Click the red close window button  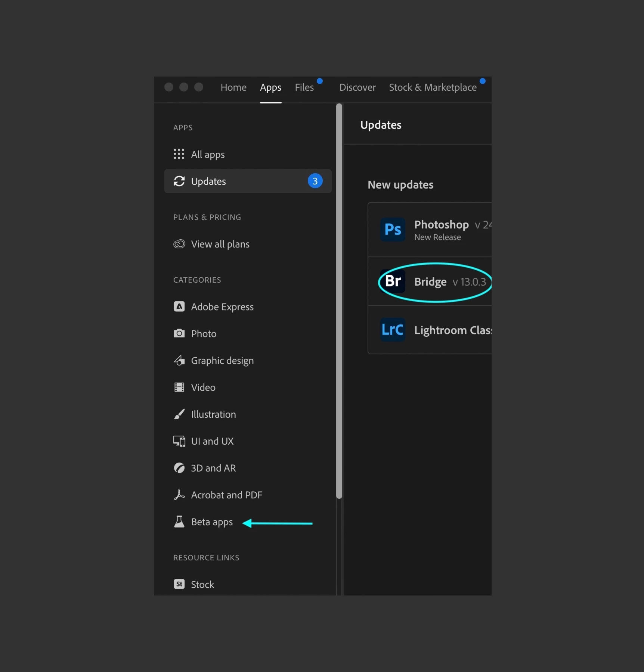[168, 87]
